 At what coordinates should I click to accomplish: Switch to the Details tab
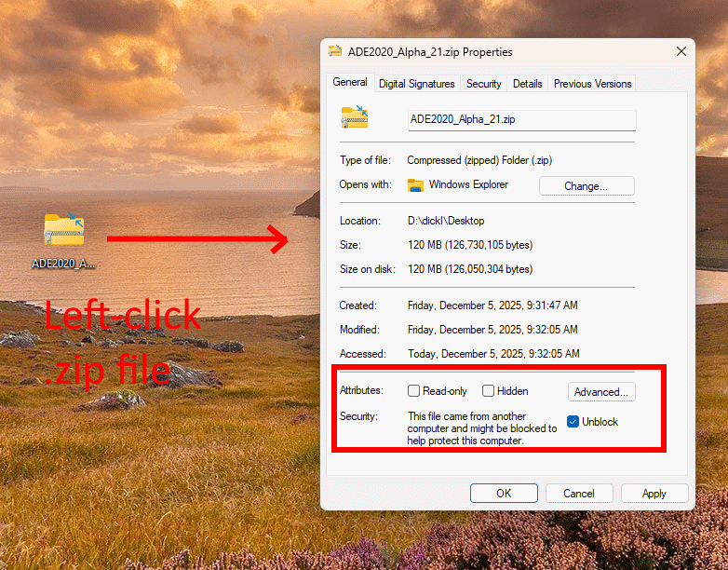coord(528,84)
